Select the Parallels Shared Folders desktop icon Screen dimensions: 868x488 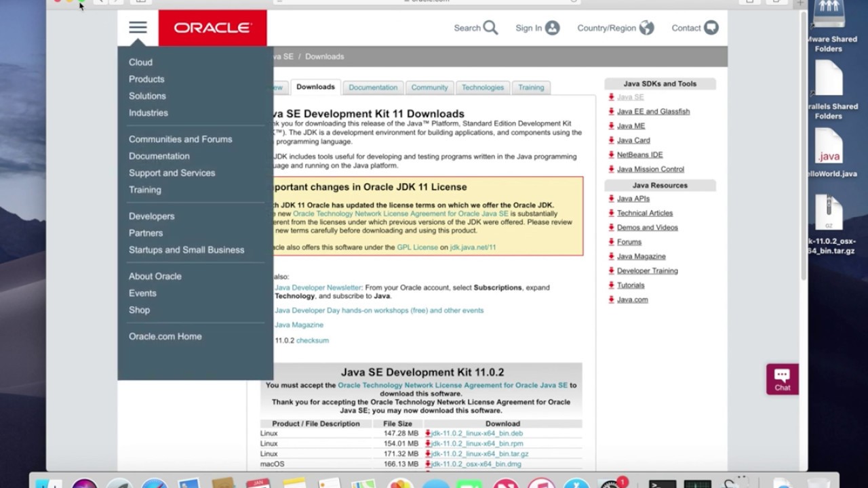829,78
